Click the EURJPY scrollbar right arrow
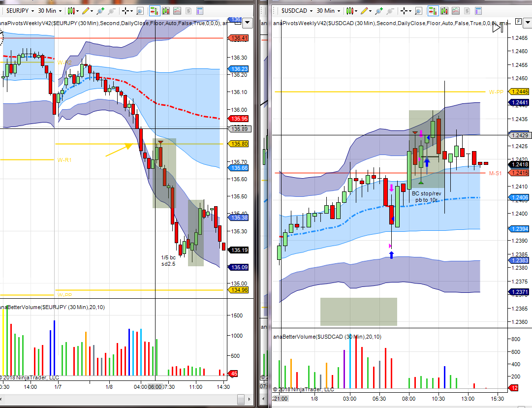 pyautogui.click(x=250, y=399)
